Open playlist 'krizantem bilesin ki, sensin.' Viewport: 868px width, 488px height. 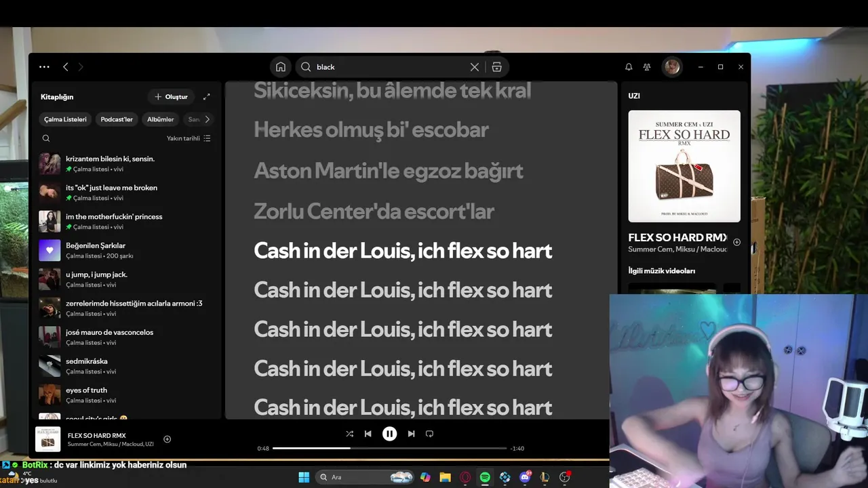point(127,163)
